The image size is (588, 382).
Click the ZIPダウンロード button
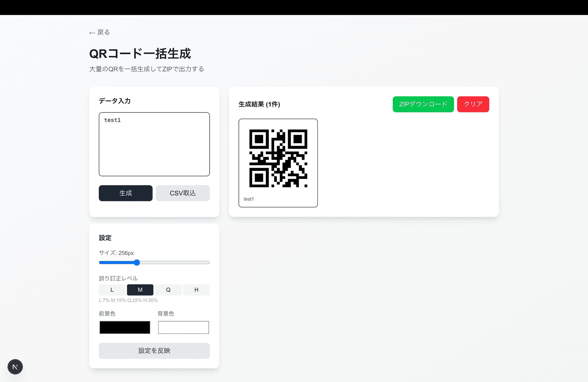point(423,104)
